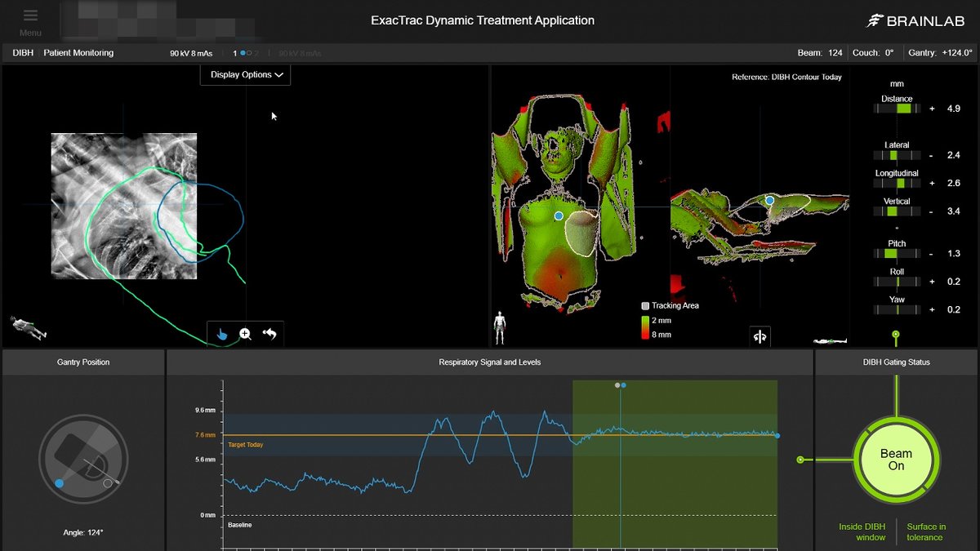Click the ExacTrac Dynamic Treatment Application title
Image resolution: width=980 pixels, height=551 pixels.
(483, 20)
